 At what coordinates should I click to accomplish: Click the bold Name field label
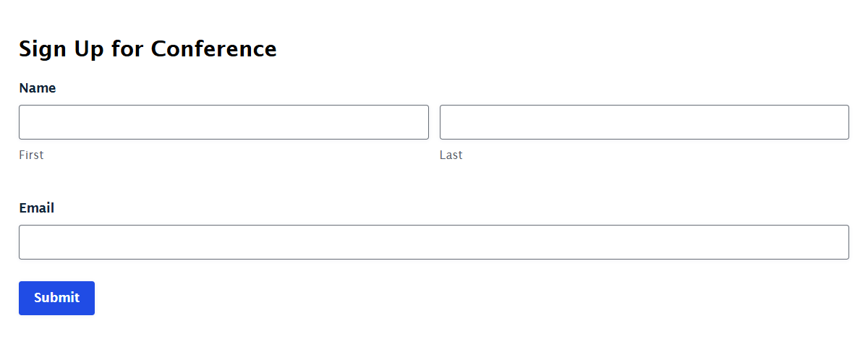click(x=38, y=88)
